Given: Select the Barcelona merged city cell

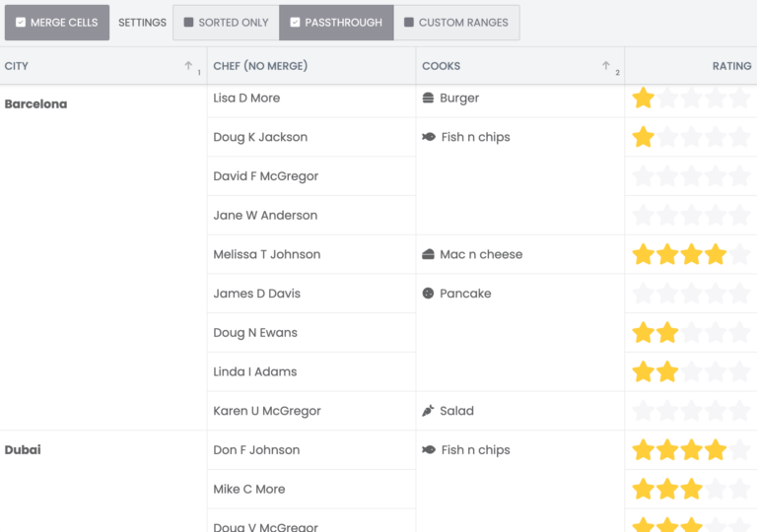Looking at the screenshot, I should click(x=103, y=257).
